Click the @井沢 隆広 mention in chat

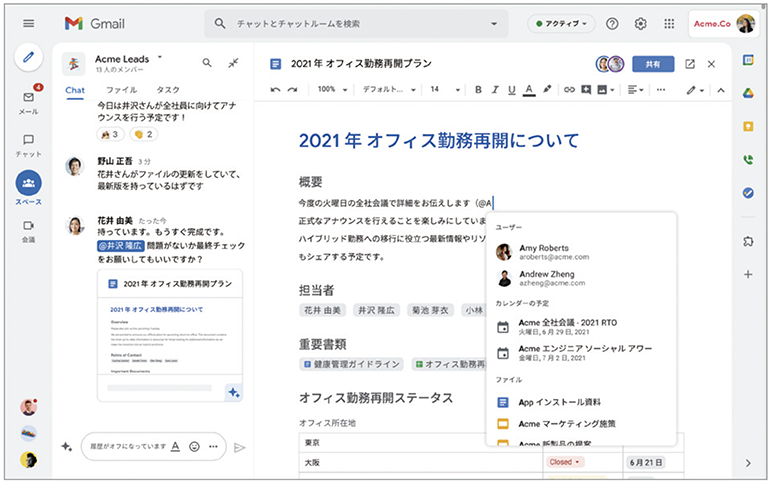tap(120, 245)
